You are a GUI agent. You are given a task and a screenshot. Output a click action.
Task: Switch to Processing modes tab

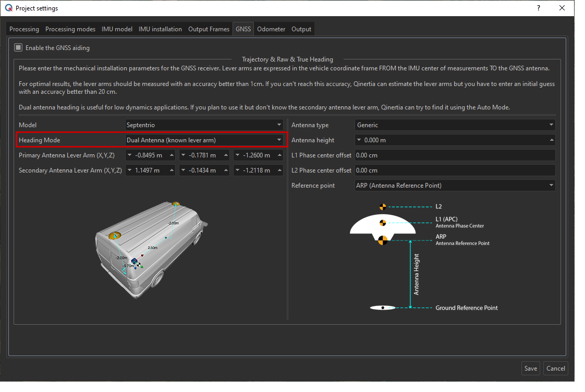coord(70,29)
